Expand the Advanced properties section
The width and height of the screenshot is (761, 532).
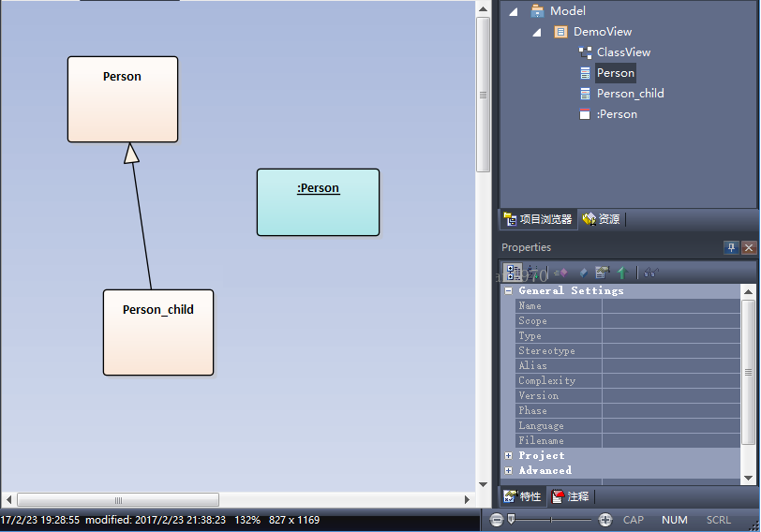[508, 471]
